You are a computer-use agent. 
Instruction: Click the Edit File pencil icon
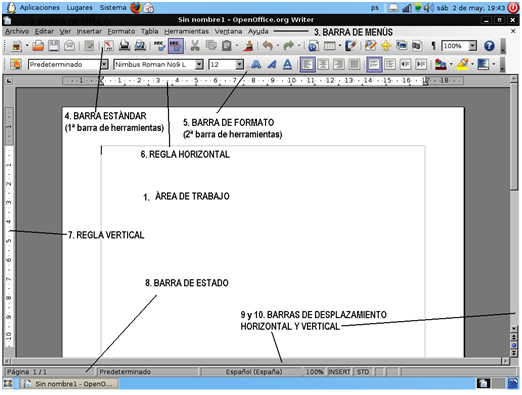point(89,46)
